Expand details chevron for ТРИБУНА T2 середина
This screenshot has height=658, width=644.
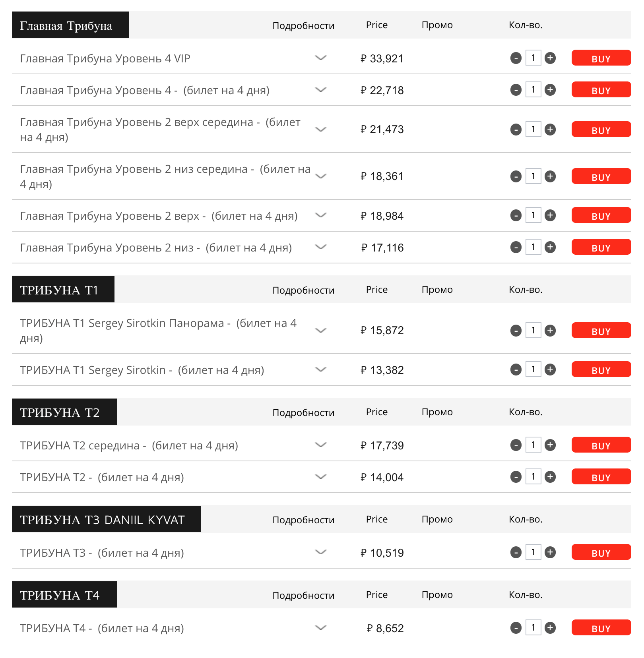(x=320, y=445)
